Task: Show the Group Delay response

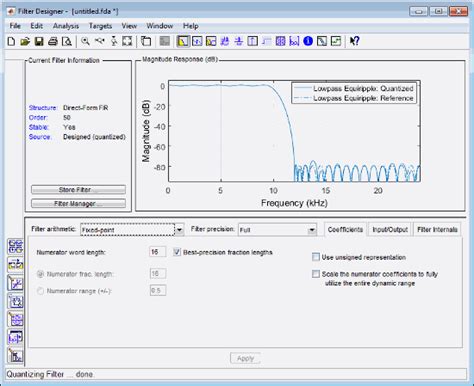Action: click(225, 41)
